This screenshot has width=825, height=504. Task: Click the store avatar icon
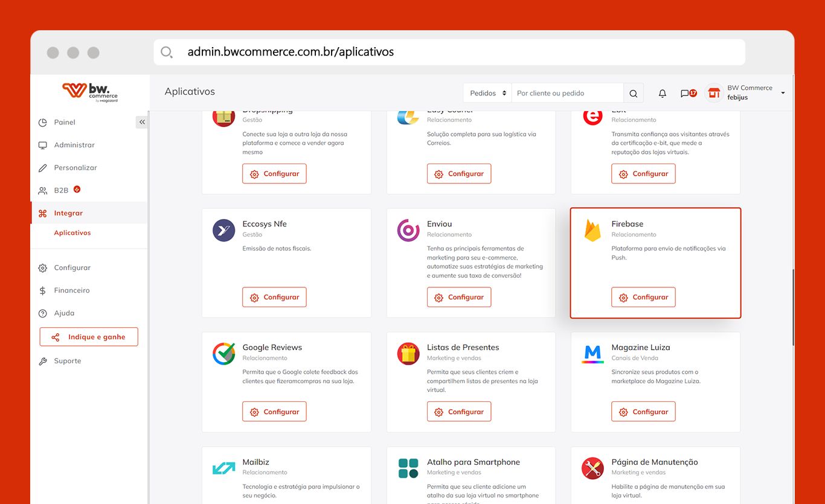714,93
